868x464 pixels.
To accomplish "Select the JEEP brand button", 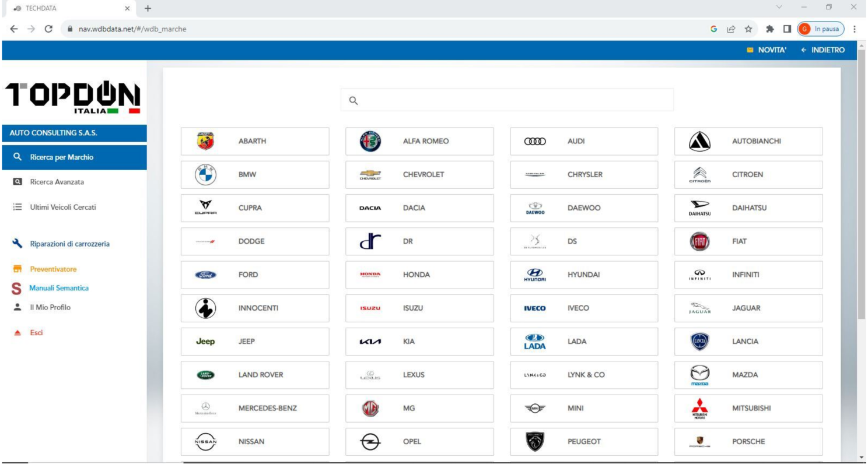I will (x=255, y=342).
